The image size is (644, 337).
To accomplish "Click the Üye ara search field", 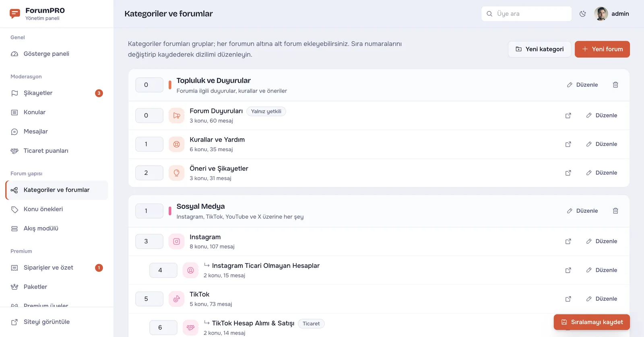I will tap(526, 14).
